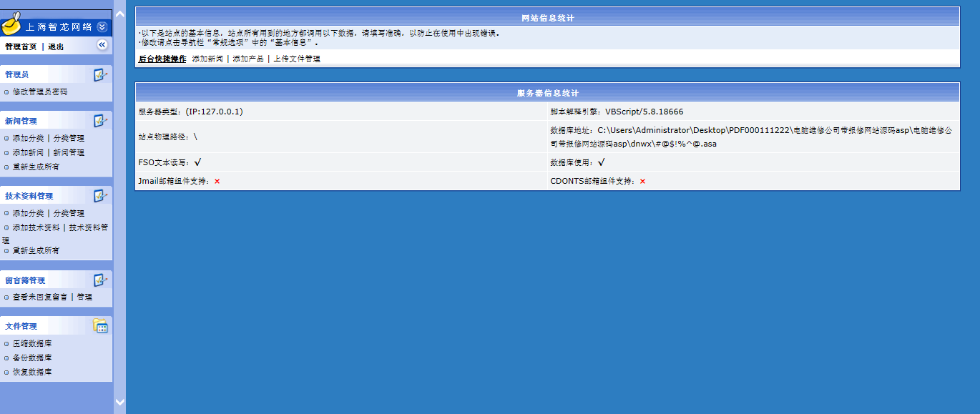
Task: Log out via the 退出 link
Action: point(56,46)
